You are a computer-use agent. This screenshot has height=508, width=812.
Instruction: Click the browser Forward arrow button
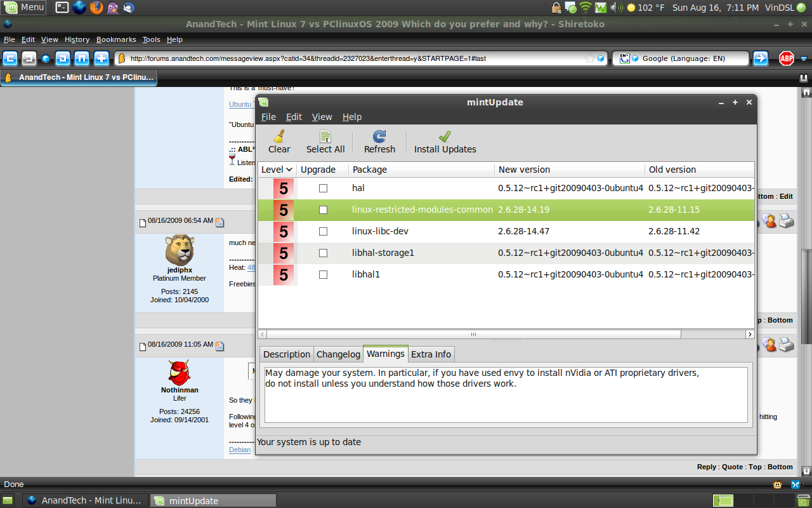[x=29, y=58]
